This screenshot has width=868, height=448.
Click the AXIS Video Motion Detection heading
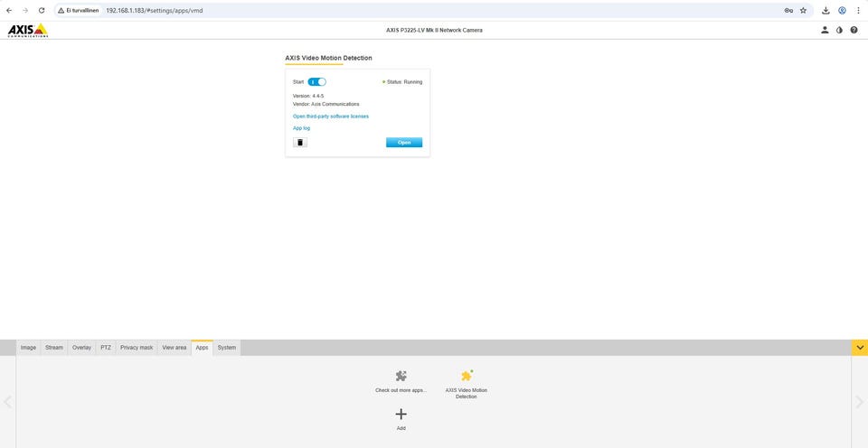coord(329,58)
